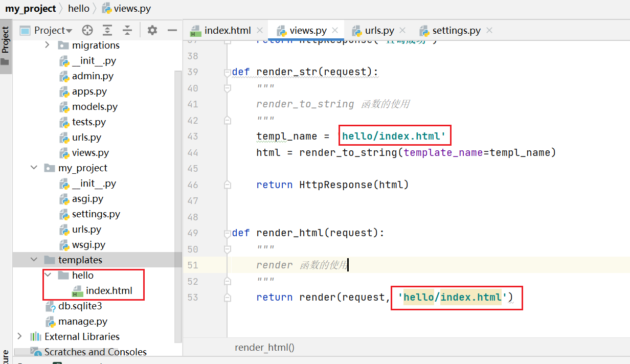Select wsgi.py in project tree
The height and width of the screenshot is (364, 630).
(x=88, y=244)
